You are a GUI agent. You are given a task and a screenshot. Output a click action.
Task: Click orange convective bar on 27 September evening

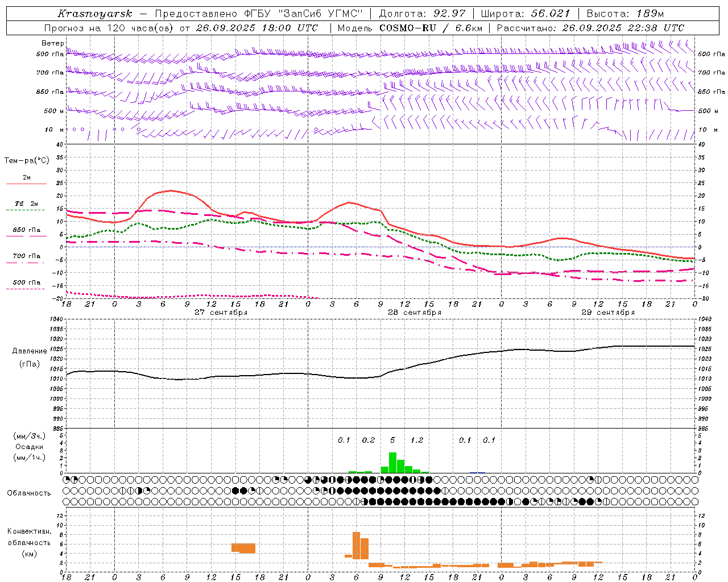[243, 548]
